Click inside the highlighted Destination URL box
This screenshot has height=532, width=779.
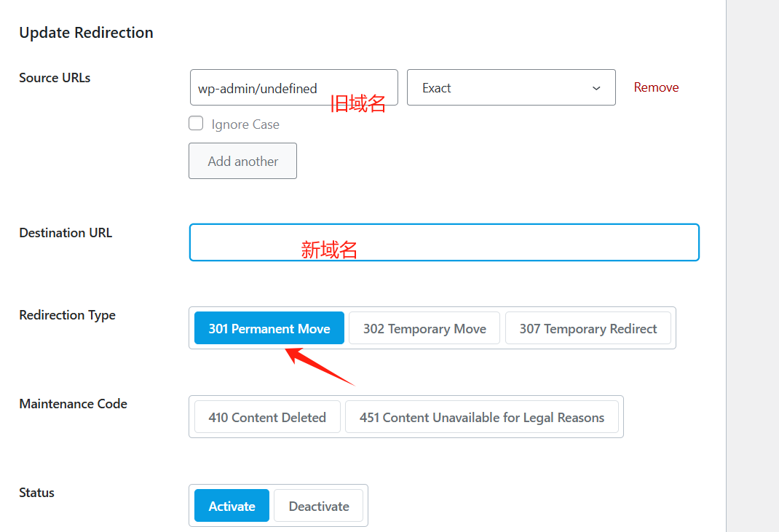tap(444, 242)
